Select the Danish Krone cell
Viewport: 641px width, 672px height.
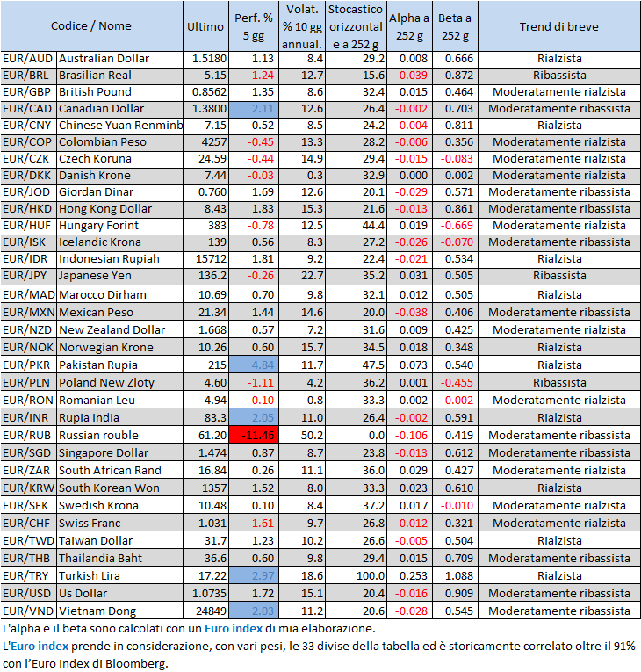[x=120, y=176]
